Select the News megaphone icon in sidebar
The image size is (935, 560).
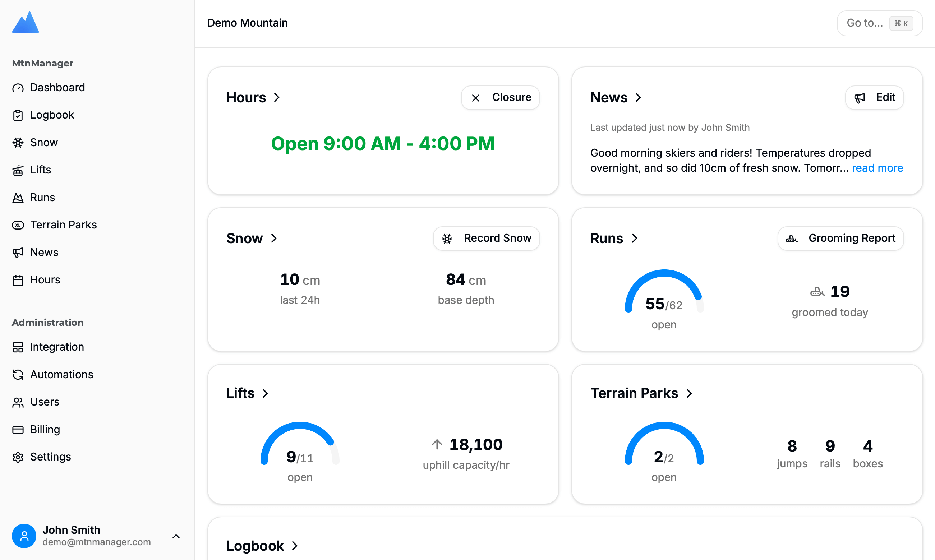[x=18, y=253]
